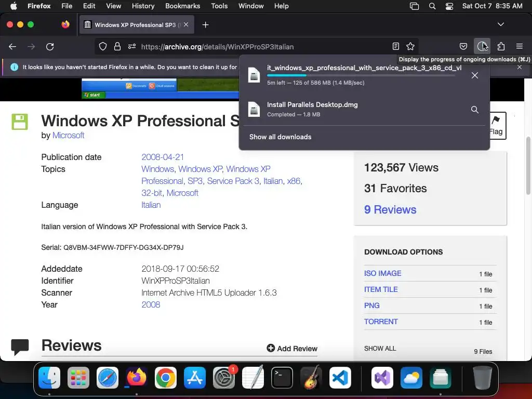This screenshot has height=399, width=532.
Task: Toggle Reader View icon
Action: click(x=395, y=46)
